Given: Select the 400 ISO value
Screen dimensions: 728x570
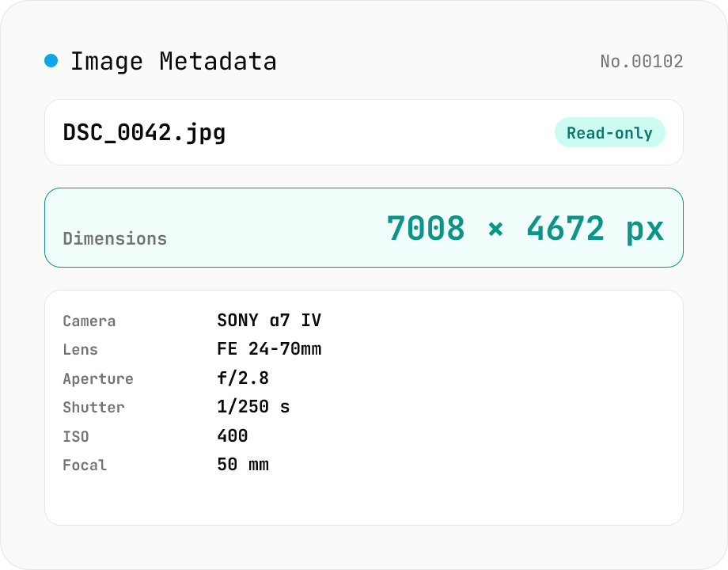Looking at the screenshot, I should coord(233,435).
